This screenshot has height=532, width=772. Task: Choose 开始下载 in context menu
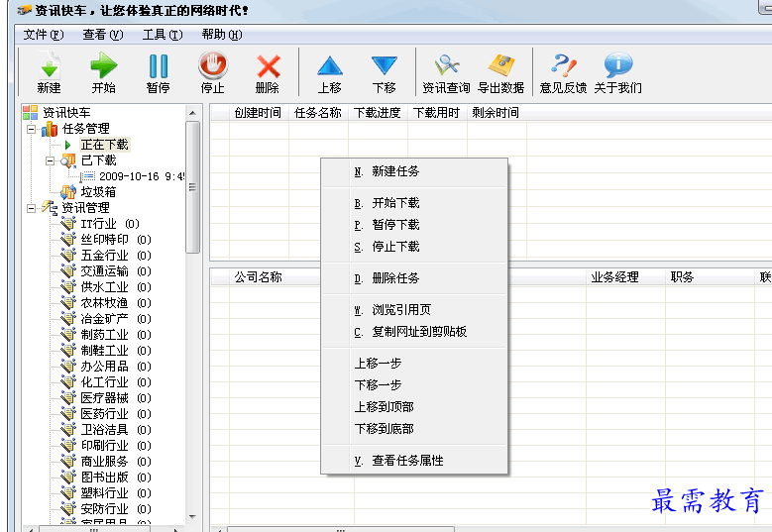click(414, 203)
